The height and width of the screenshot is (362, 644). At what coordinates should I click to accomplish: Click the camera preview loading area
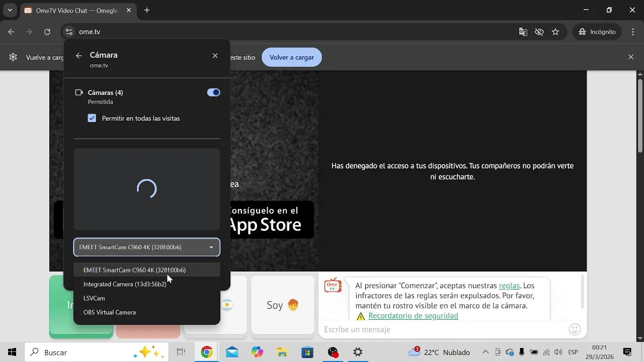tap(147, 189)
